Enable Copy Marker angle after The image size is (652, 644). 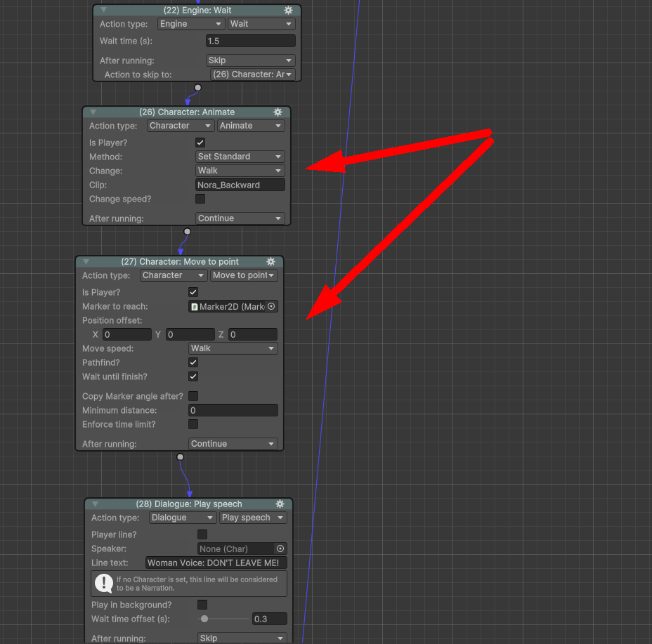pos(193,396)
